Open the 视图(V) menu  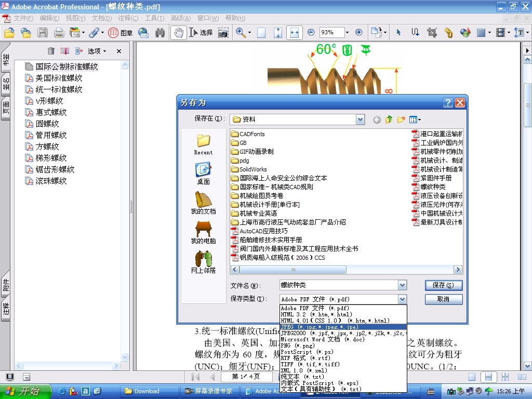point(75,18)
